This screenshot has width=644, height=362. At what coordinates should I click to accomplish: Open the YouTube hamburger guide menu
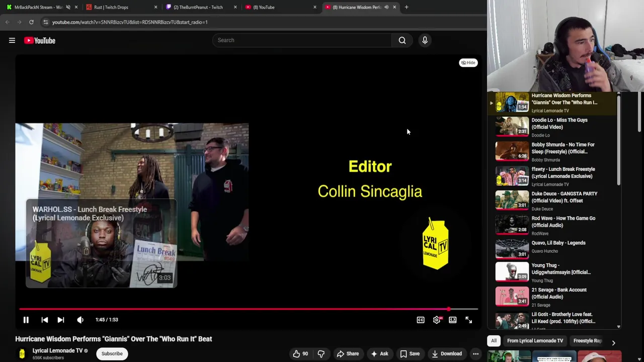coord(12,40)
